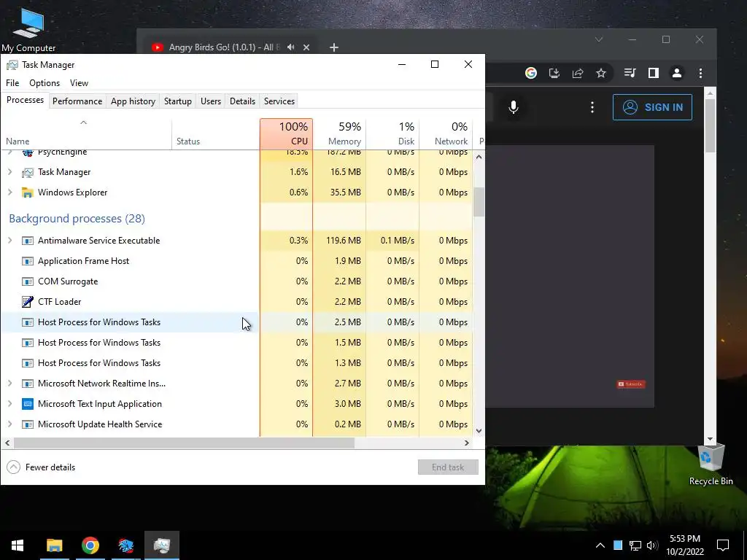Expand Microsoft Update Health Service row
The height and width of the screenshot is (560, 747).
(9, 424)
